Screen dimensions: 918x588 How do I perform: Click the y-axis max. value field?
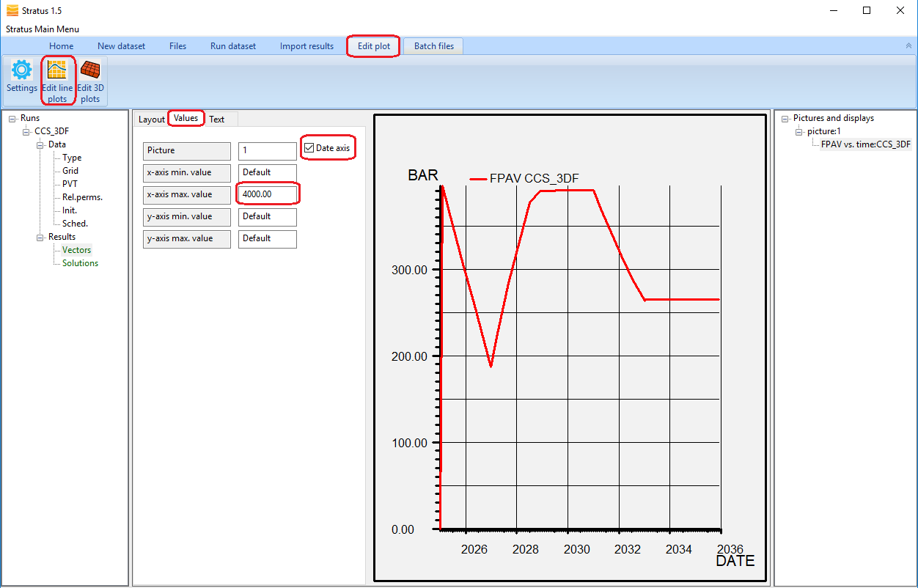[268, 239]
